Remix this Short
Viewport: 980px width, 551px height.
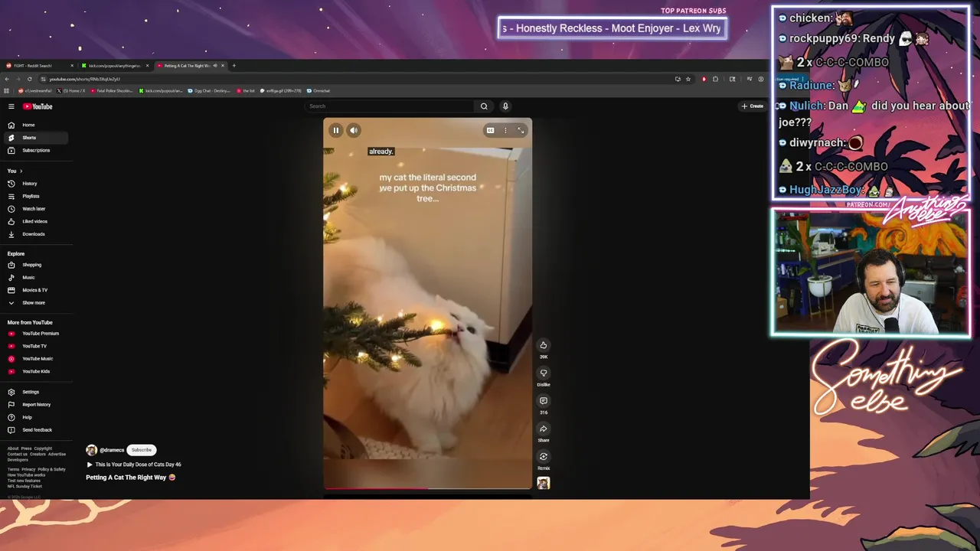(x=544, y=457)
